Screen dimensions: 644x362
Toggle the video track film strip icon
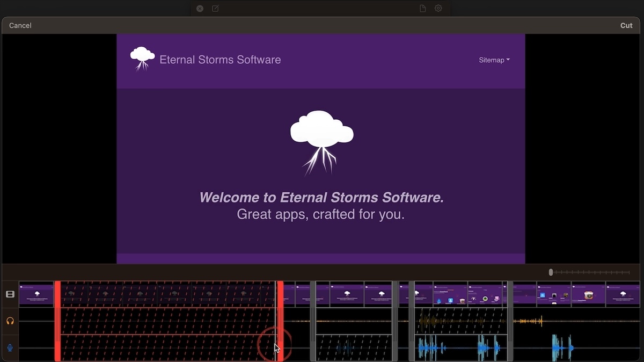(x=10, y=294)
